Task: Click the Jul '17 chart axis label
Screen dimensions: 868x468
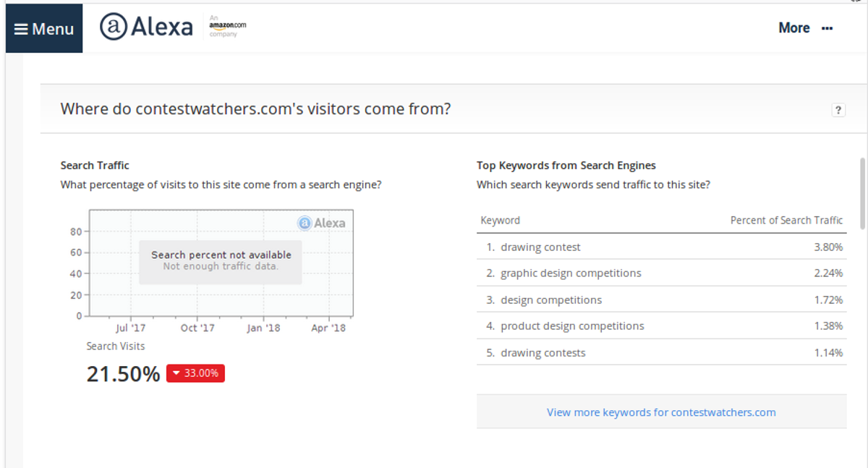Action: coord(131,328)
